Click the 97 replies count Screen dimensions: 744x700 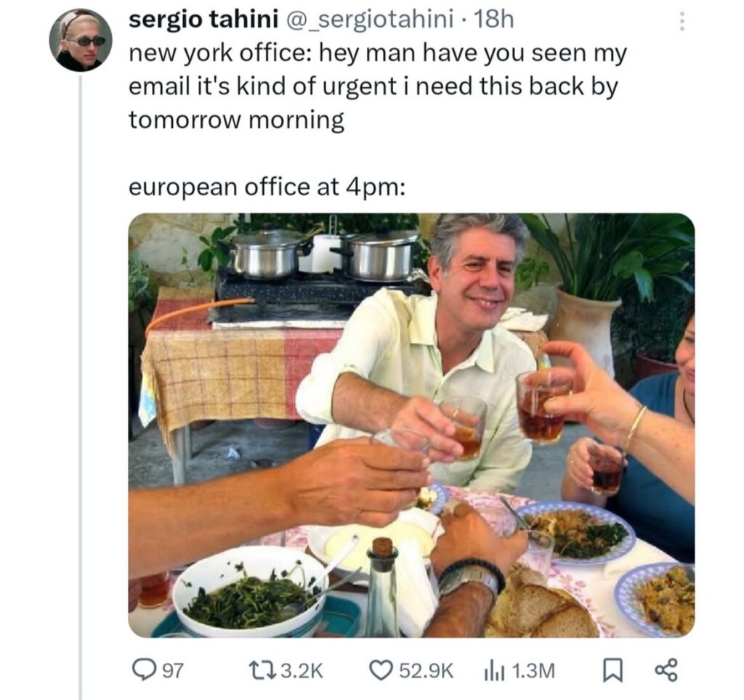click(x=171, y=670)
